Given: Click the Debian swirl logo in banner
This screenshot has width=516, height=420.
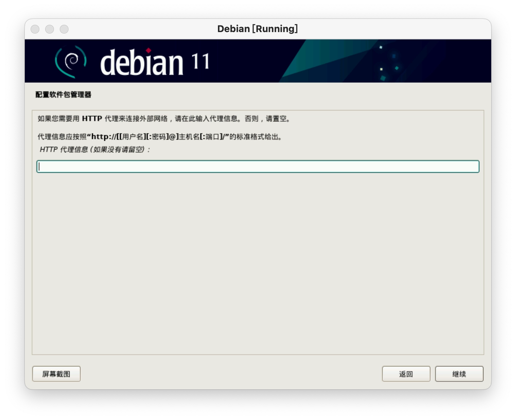Looking at the screenshot, I should click(x=71, y=61).
